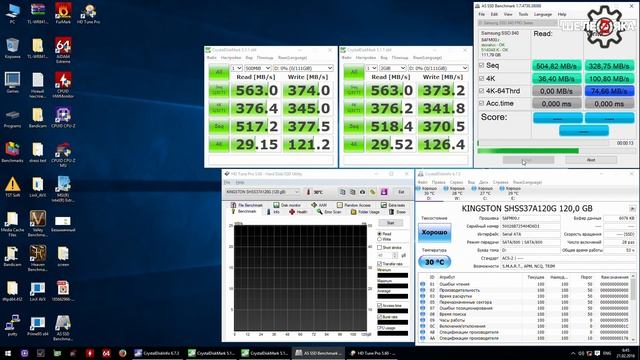Viewport: 640px width, 360px height.
Task: Open drive dropdown in right CrystalDiskMark
Action: tap(438, 68)
